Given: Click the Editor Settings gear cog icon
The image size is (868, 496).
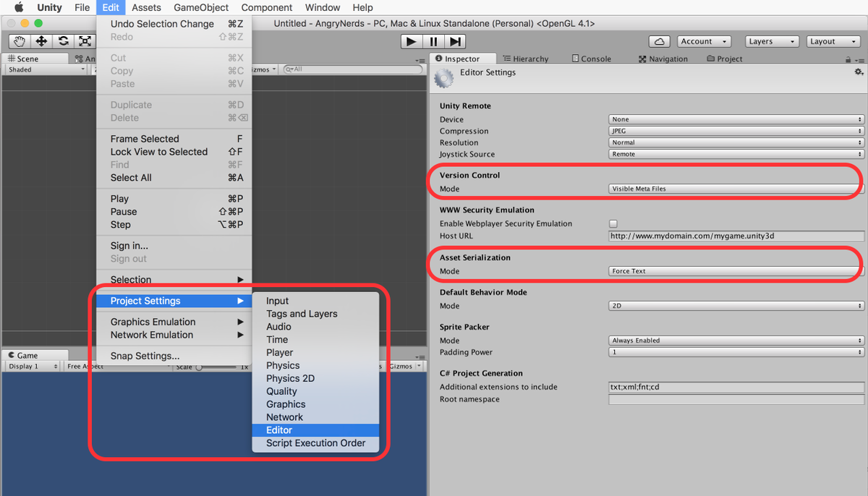Looking at the screenshot, I should coord(443,78).
